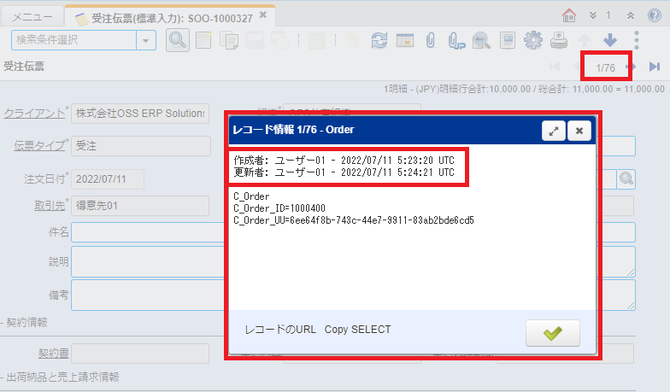Open the post-it note paperclip icon
Screen dimensions: 670x392
(456, 41)
